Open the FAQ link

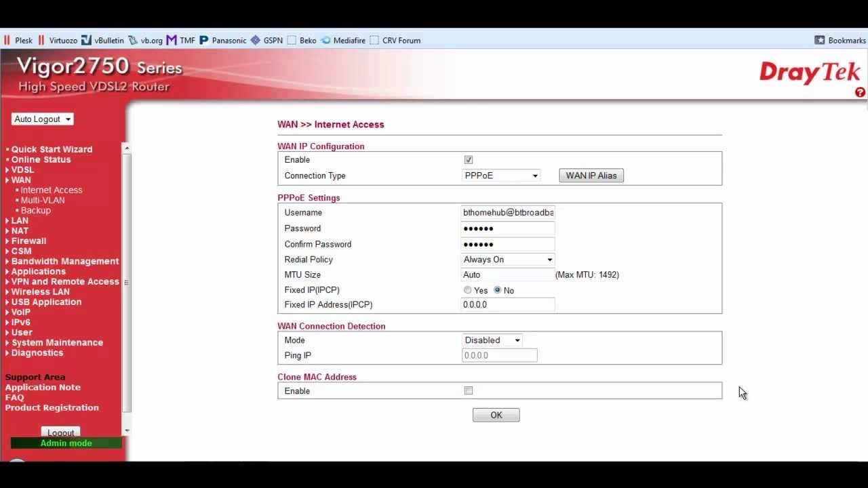tap(14, 398)
